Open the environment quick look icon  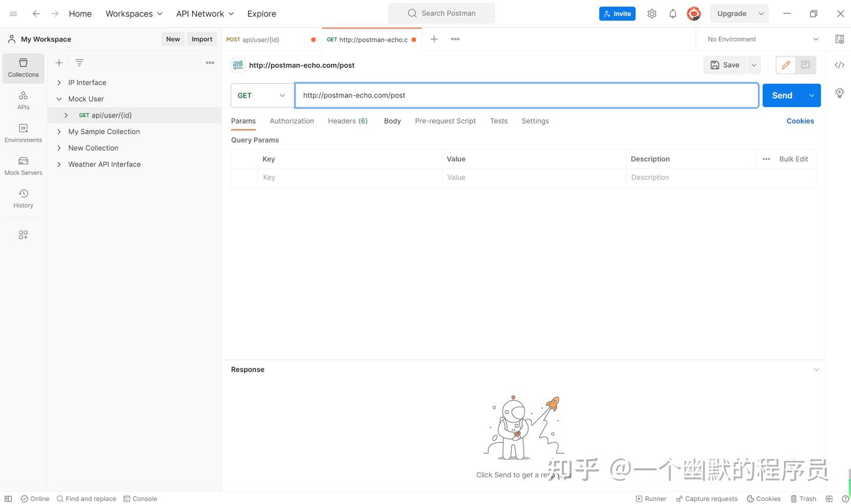tap(839, 39)
